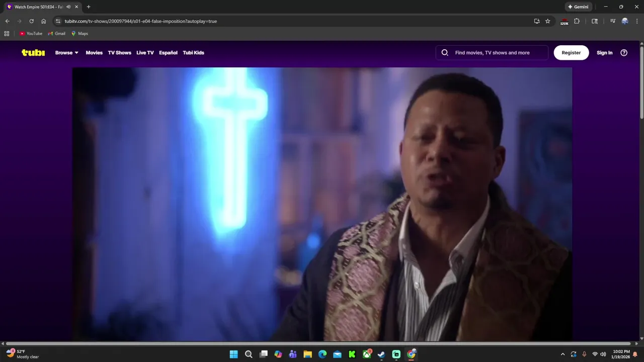Open Task View on taskbar
The image size is (644, 362).
point(263,354)
